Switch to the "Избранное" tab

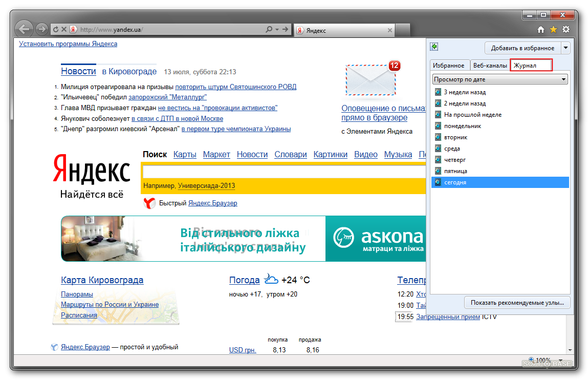coord(448,65)
